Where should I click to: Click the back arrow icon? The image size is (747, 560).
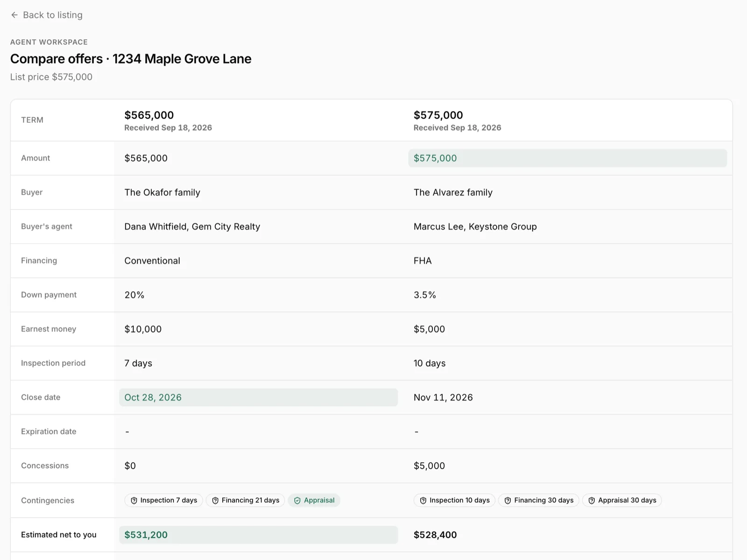(14, 15)
